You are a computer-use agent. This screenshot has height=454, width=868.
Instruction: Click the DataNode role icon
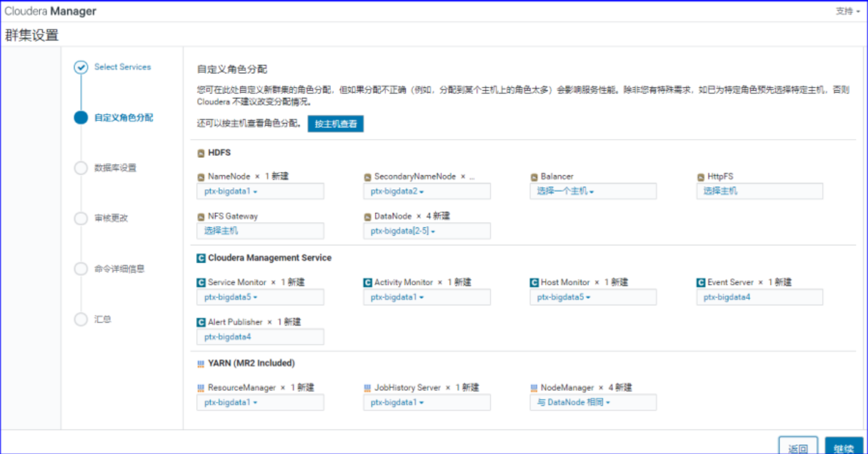(368, 216)
